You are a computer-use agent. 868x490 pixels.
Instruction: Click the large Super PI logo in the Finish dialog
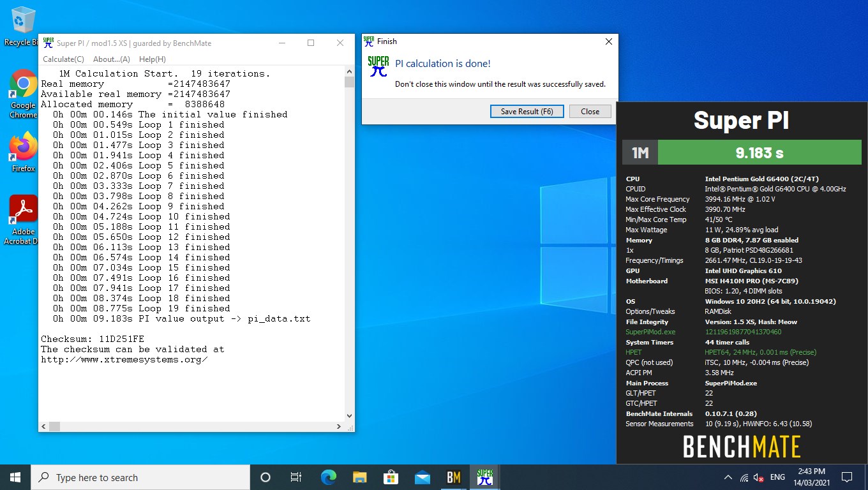tap(378, 66)
